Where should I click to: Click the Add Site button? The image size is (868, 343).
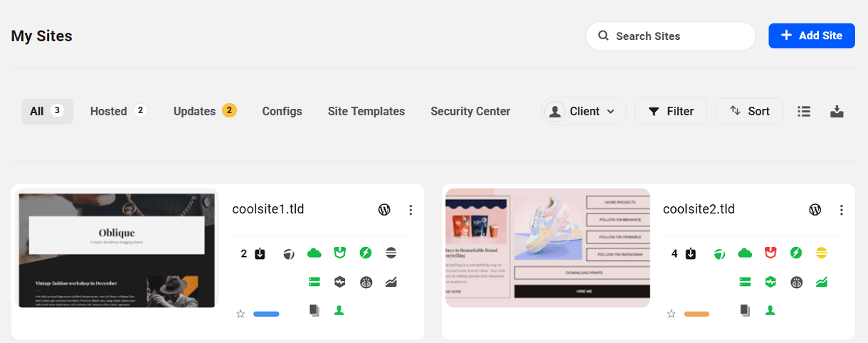(x=811, y=36)
